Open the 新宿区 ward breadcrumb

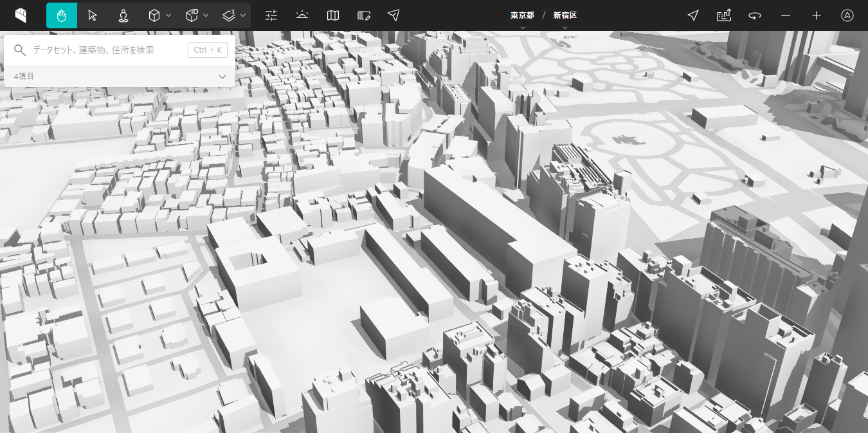pyautogui.click(x=565, y=15)
